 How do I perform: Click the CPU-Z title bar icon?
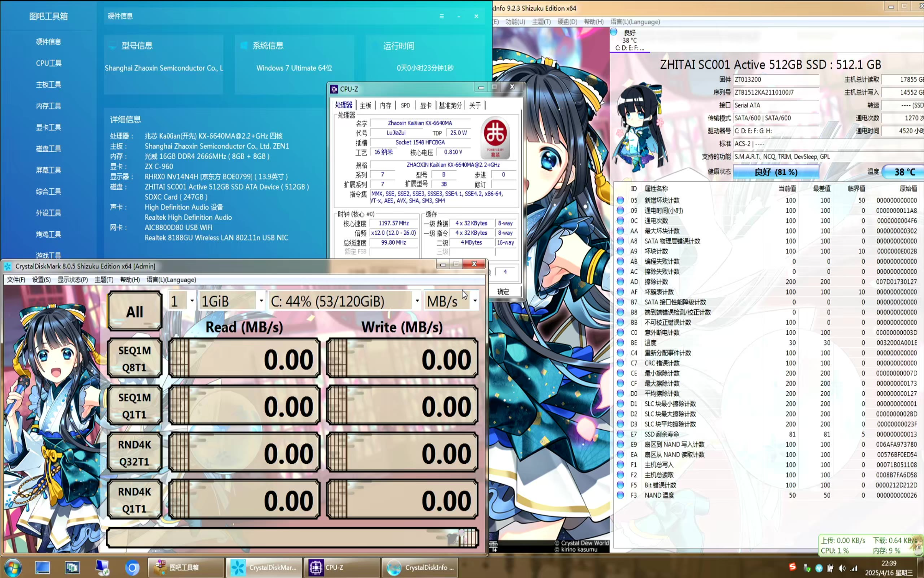click(x=334, y=89)
